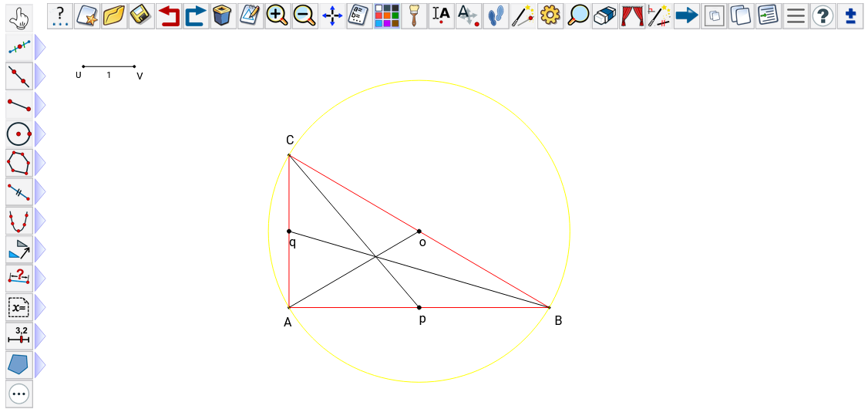Select the magic wand with stars tool
This screenshot has height=409, width=868.
(x=523, y=16)
